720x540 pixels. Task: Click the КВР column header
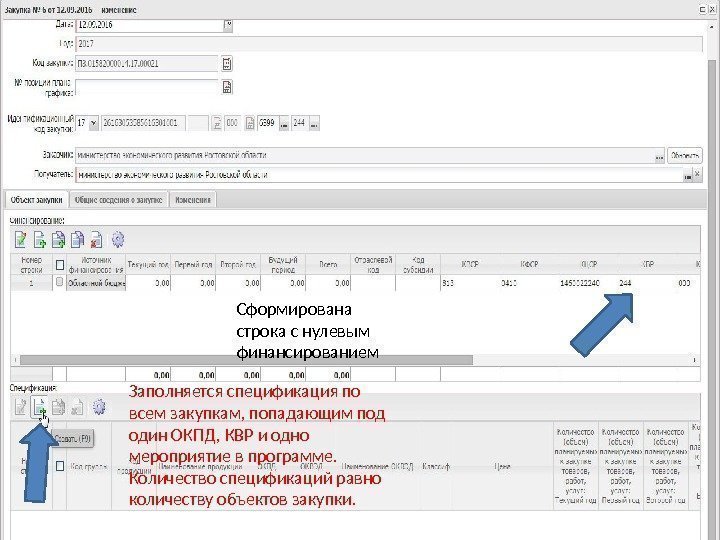point(647,265)
